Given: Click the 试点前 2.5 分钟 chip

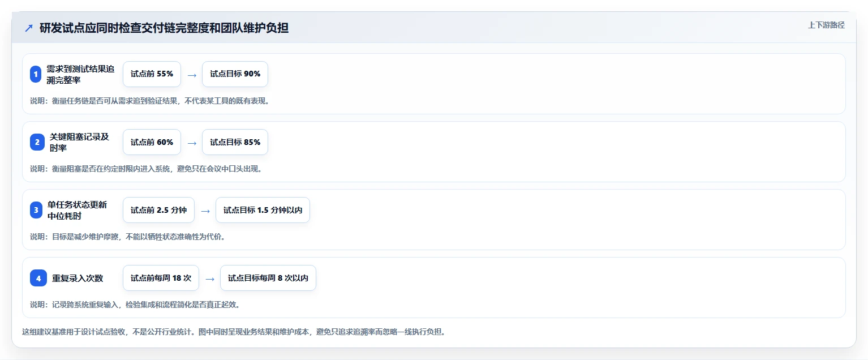Looking at the screenshot, I should click(158, 210).
